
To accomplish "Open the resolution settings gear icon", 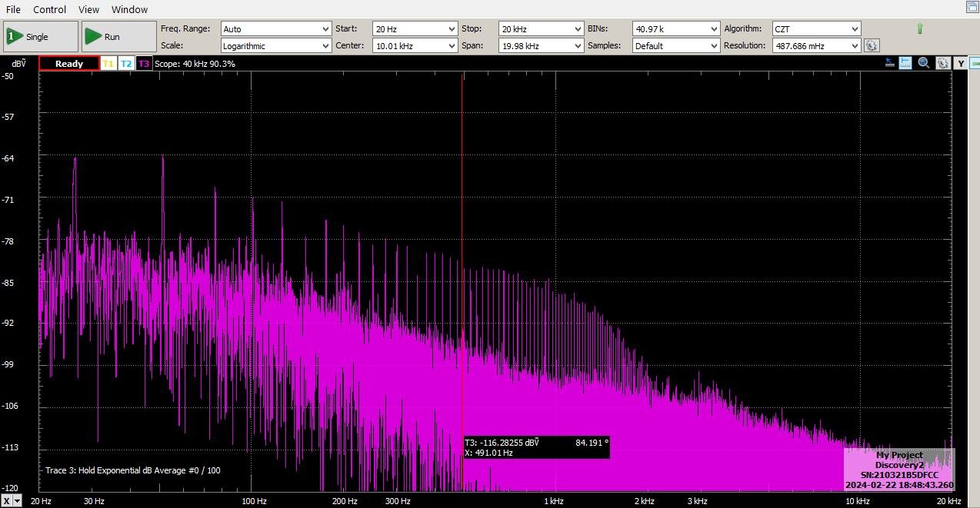I will (871, 46).
